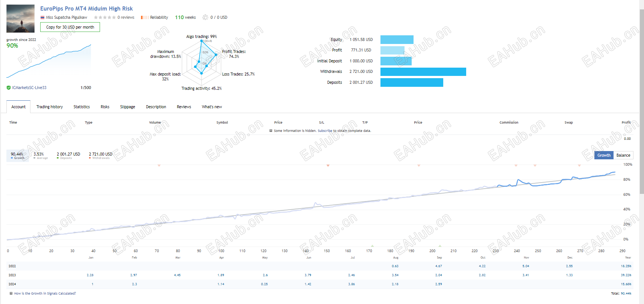
Task: Switch chart to Balance view
Action: click(623, 155)
